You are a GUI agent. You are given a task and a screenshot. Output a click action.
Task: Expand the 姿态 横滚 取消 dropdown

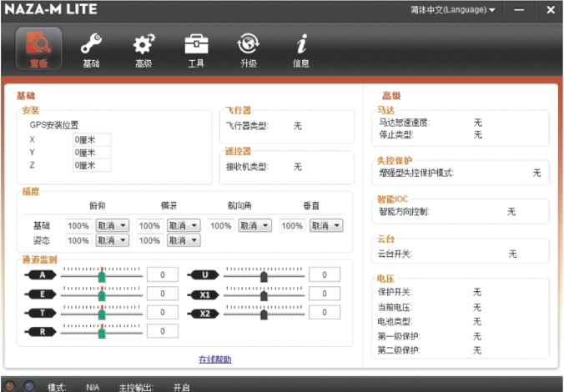[x=183, y=240]
